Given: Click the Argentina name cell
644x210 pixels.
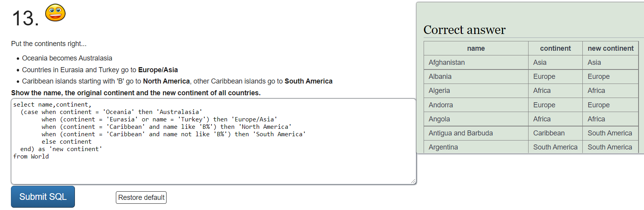Looking at the screenshot, I should (x=476, y=147).
